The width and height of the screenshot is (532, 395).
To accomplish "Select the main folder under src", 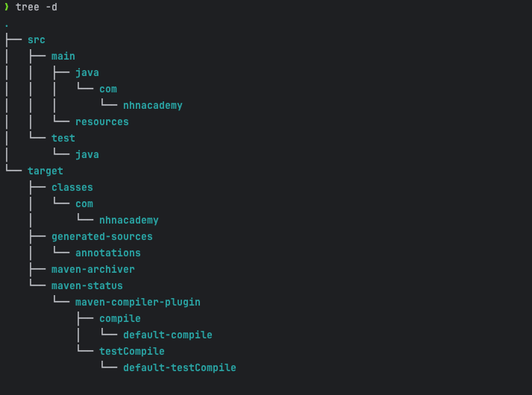I will click(63, 56).
